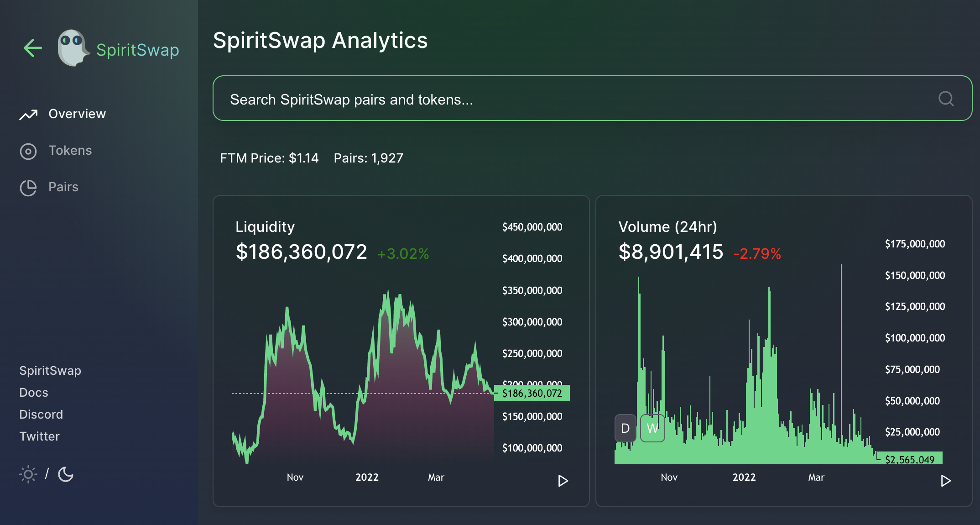Open the Docs link
Viewport: 980px width, 525px height.
click(34, 392)
